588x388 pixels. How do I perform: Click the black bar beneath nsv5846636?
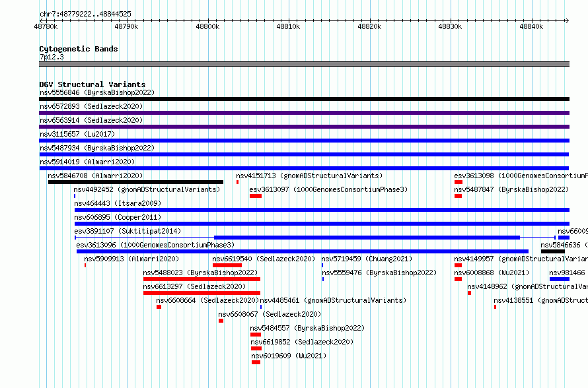click(x=553, y=251)
